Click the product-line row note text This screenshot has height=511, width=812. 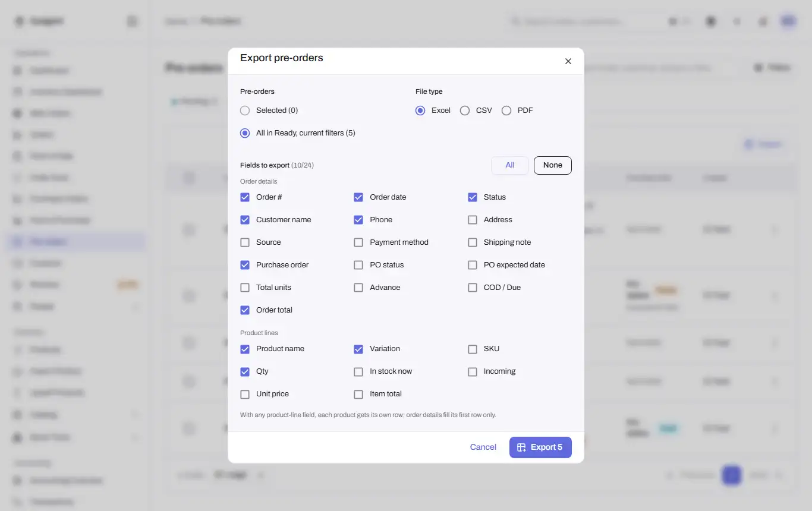tap(368, 415)
